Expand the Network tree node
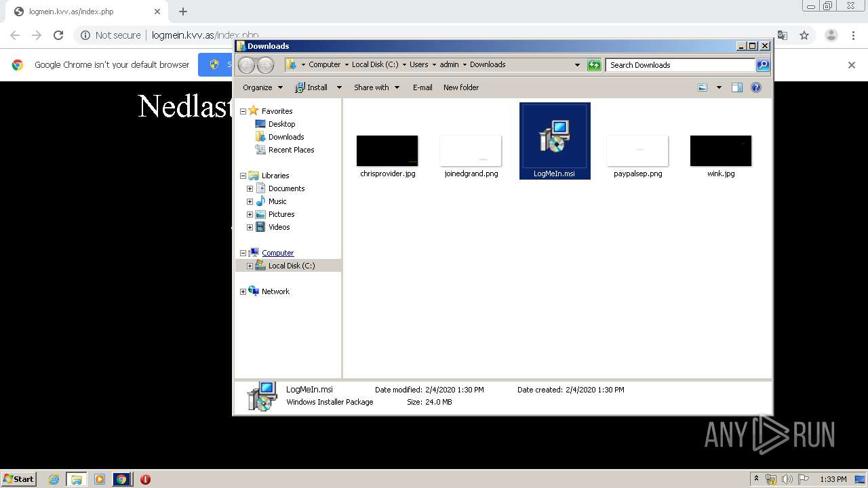Screen dimensions: 868x488 (243, 291)
